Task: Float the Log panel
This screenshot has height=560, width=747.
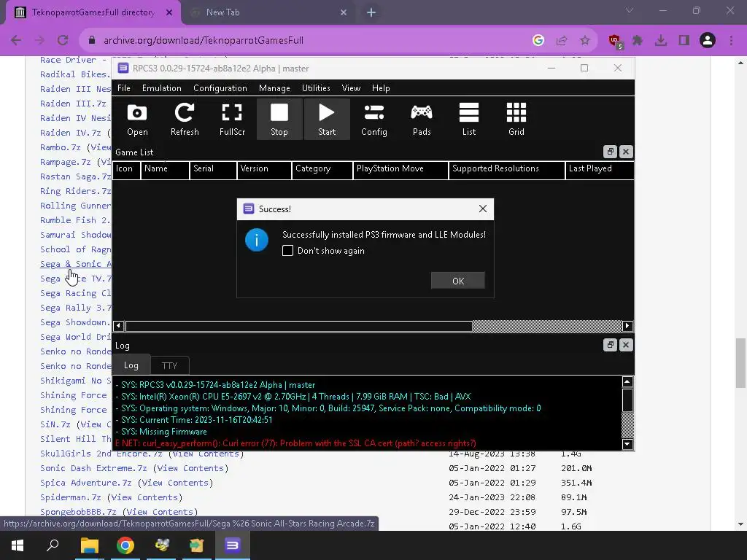Action: tap(611, 345)
